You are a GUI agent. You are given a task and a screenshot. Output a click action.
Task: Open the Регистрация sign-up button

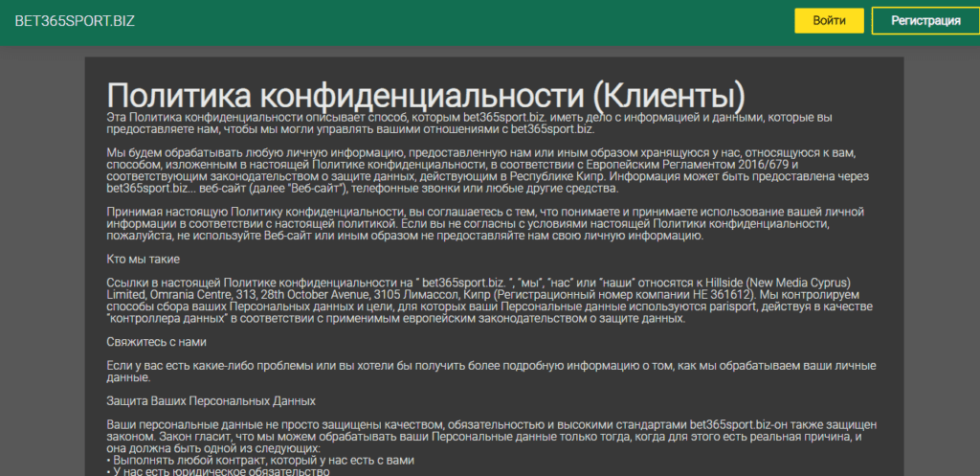pyautogui.click(x=925, y=21)
